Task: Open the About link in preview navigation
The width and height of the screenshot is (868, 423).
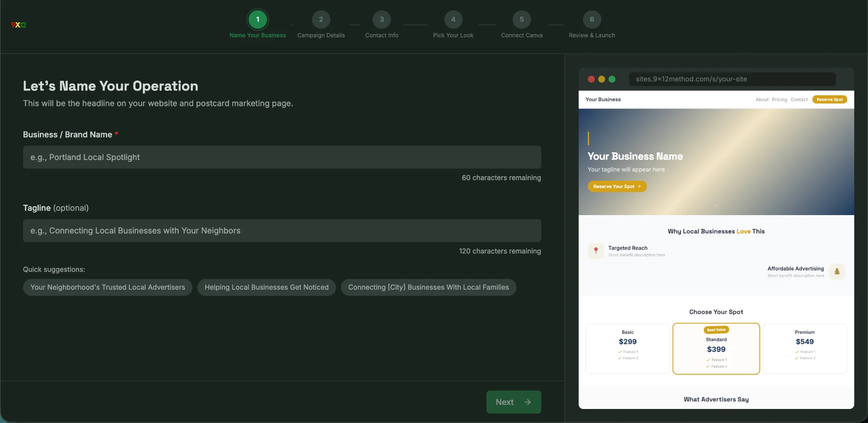Action: (x=762, y=99)
